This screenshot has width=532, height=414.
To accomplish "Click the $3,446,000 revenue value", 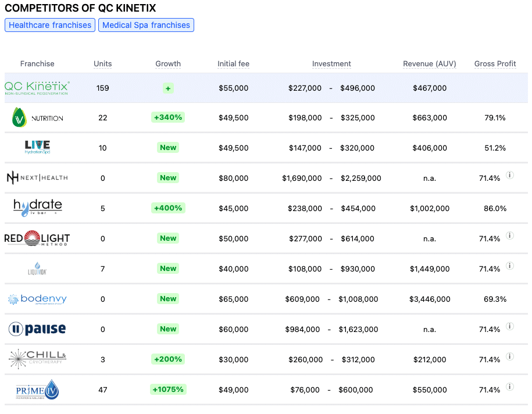I will click(430, 299).
